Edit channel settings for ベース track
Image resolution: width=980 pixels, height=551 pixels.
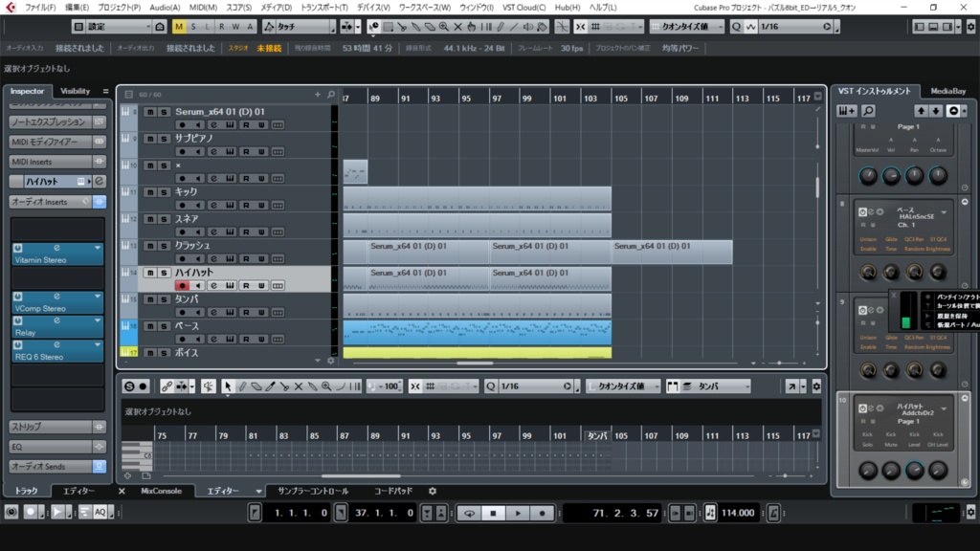pyautogui.click(x=213, y=340)
